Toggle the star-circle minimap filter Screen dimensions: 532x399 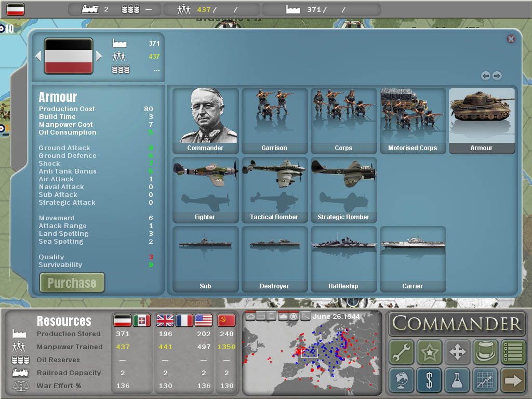(x=294, y=316)
